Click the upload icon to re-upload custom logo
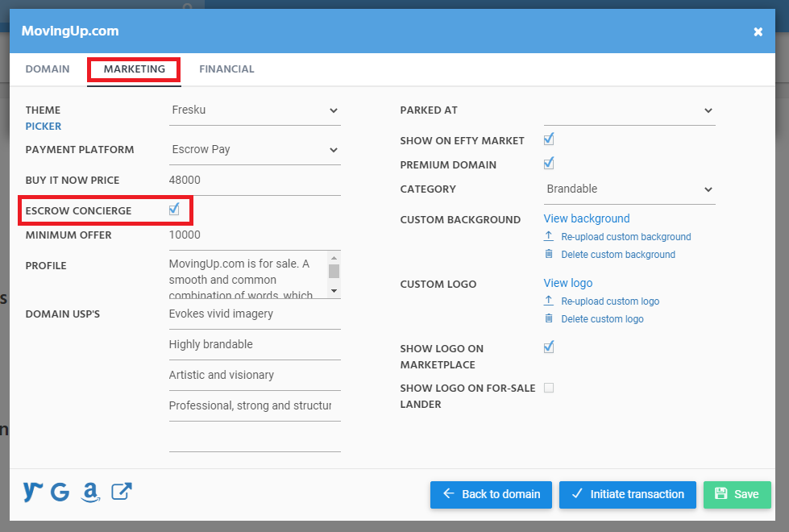 tap(549, 301)
